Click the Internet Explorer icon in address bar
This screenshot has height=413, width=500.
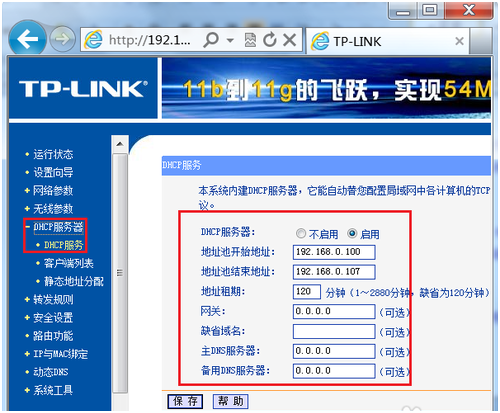pyautogui.click(x=93, y=40)
